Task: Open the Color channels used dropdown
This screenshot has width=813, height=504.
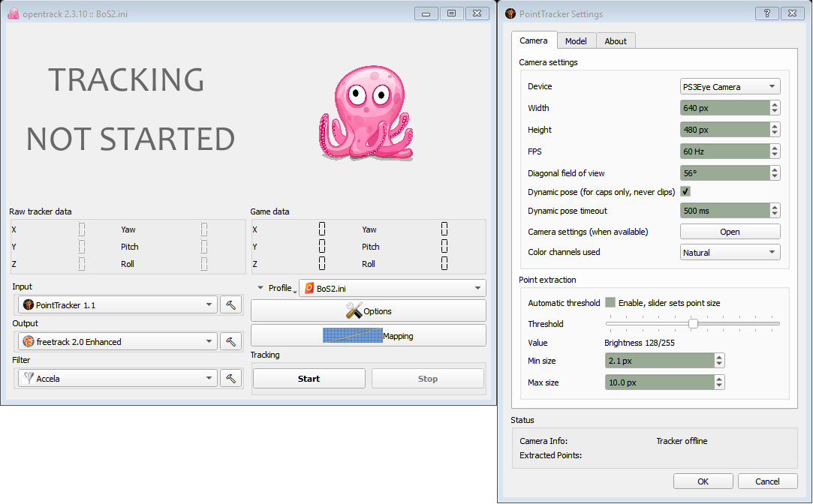Action: pos(730,252)
